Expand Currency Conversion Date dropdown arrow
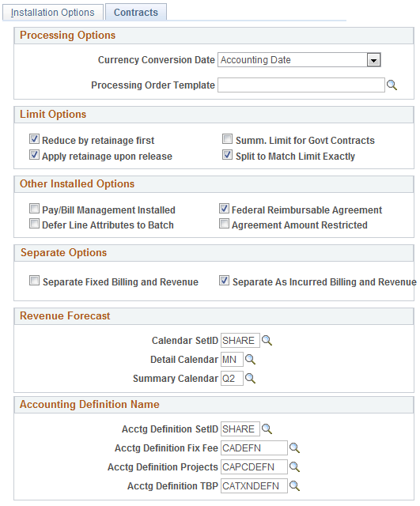This screenshot has height=506, width=420. tap(373, 60)
